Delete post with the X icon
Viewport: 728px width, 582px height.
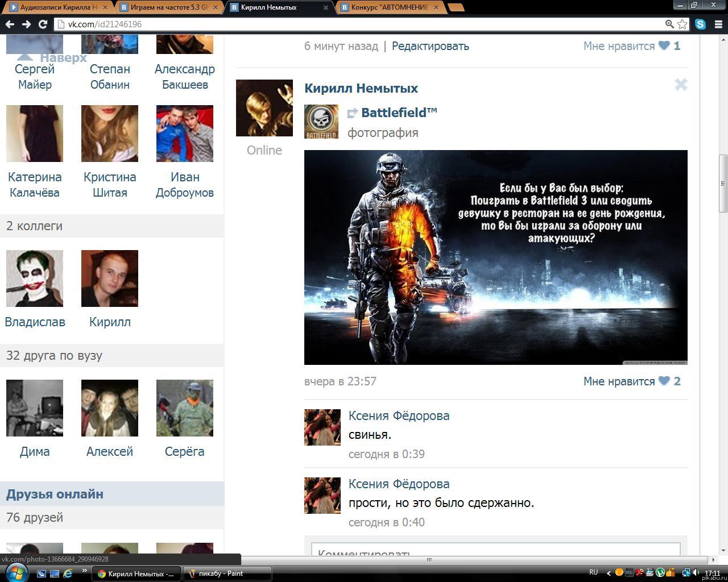[x=681, y=85]
